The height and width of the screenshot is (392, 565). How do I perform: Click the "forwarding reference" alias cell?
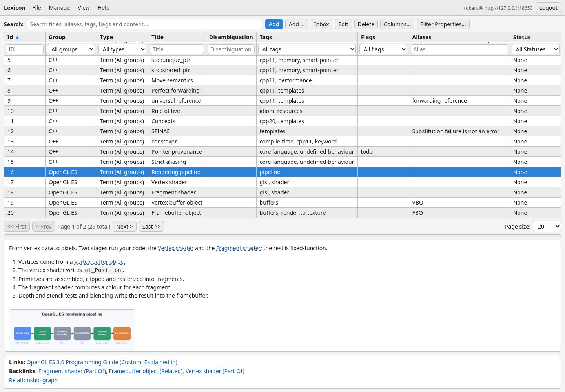[x=459, y=101]
